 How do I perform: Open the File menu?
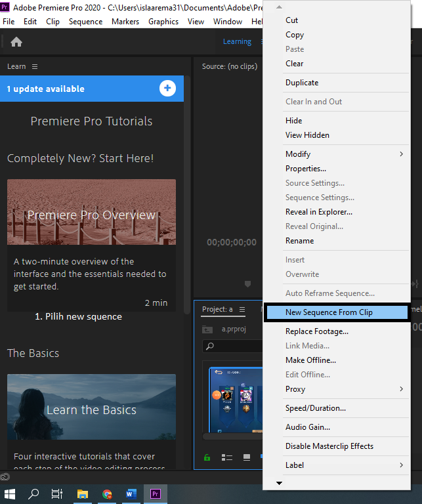pos(9,22)
